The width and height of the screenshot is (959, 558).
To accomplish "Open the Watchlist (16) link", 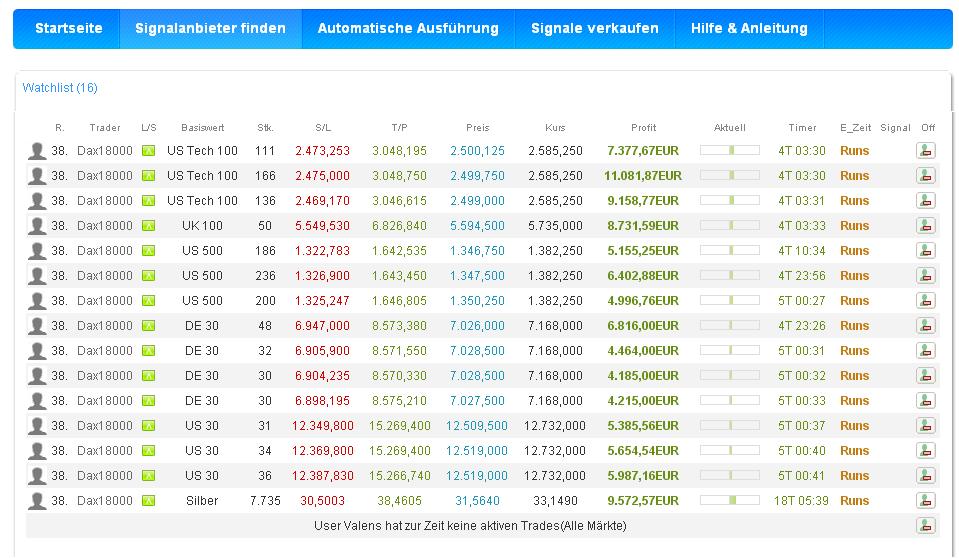I will point(60,88).
